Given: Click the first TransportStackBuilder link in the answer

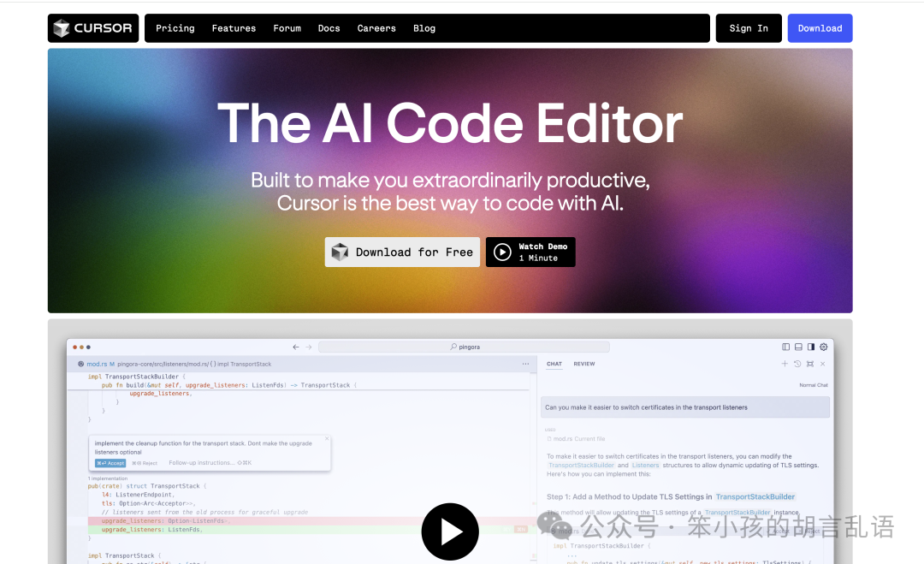Looking at the screenshot, I should click(x=581, y=466).
